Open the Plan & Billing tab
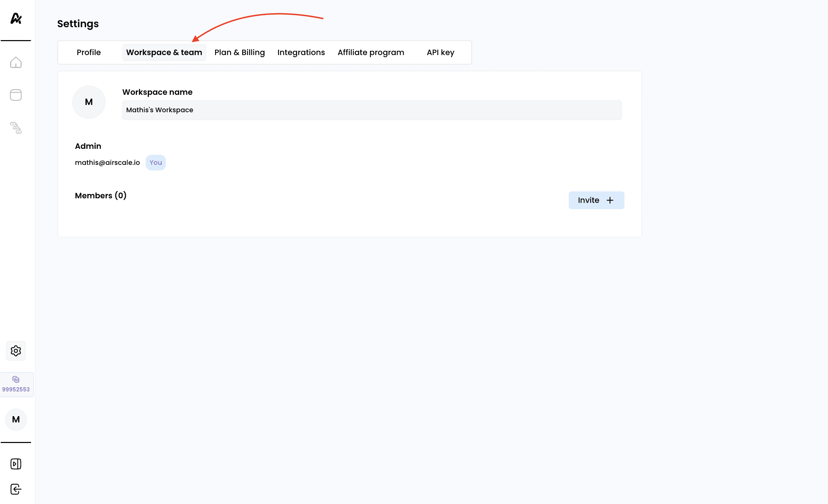 [x=239, y=52]
